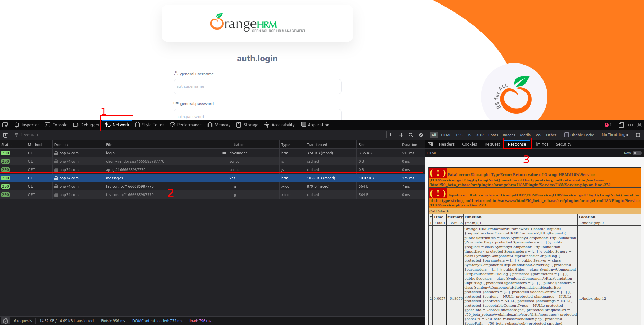Open the devtools meatball menu
644x325 pixels.
point(630,125)
